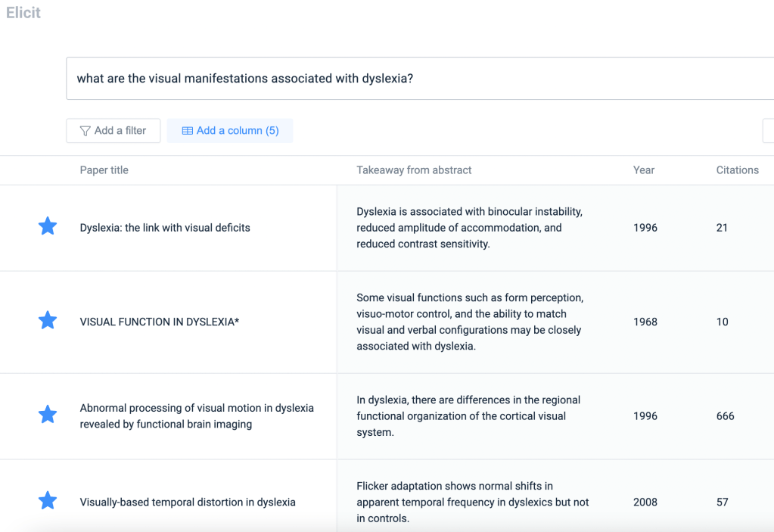Click into the dyslexia search question field
Image resolution: width=774 pixels, height=532 pixels.
[416, 79]
